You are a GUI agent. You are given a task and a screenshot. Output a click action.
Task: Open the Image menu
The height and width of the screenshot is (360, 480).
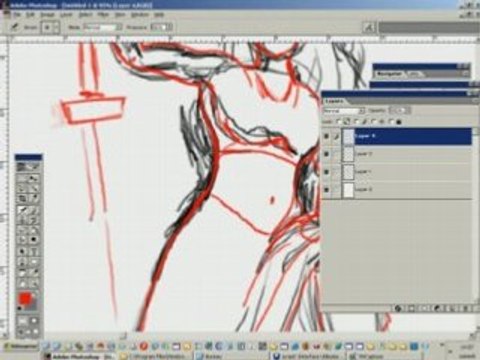coord(47,15)
